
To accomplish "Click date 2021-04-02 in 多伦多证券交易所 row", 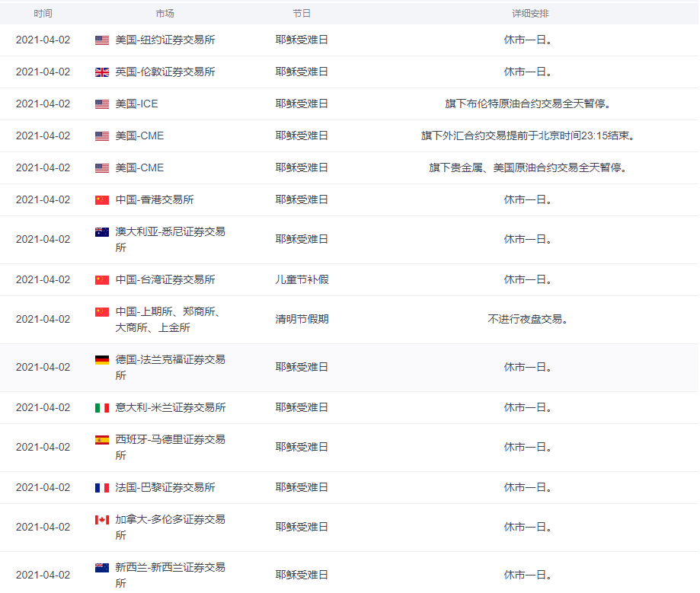I will pos(43,527).
